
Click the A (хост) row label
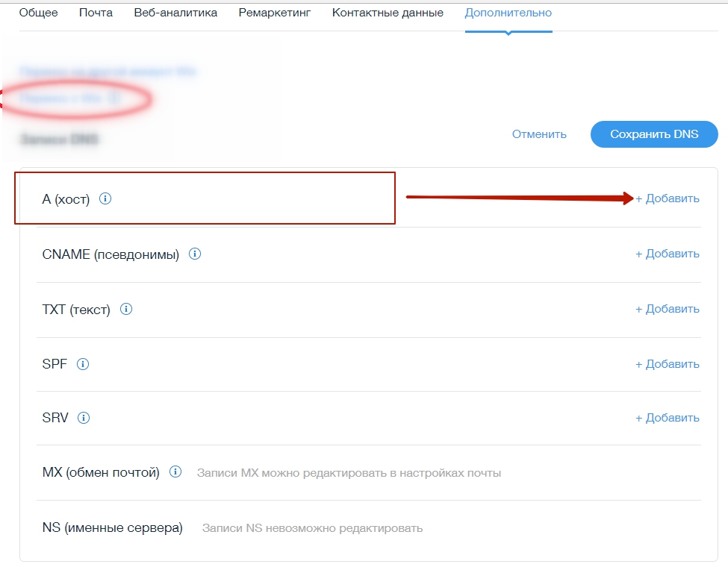[x=66, y=199]
